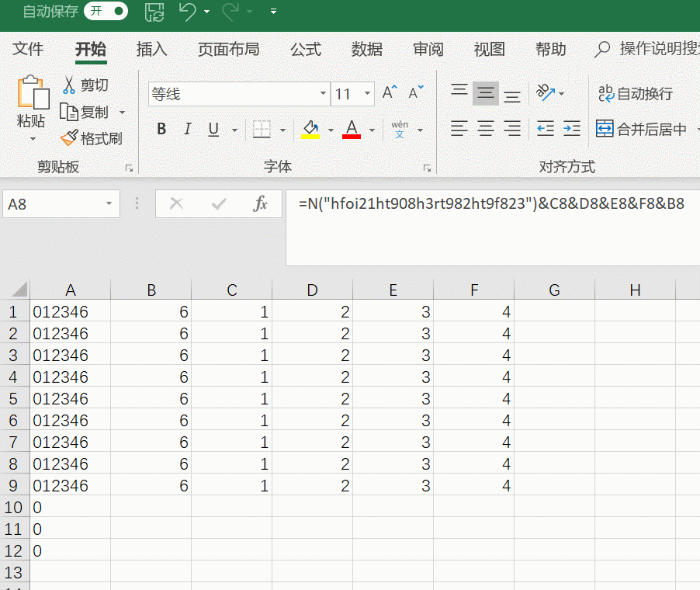Viewport: 700px width, 590px height.
Task: Click the Wrap Text (自动换行) button
Action: [x=635, y=94]
